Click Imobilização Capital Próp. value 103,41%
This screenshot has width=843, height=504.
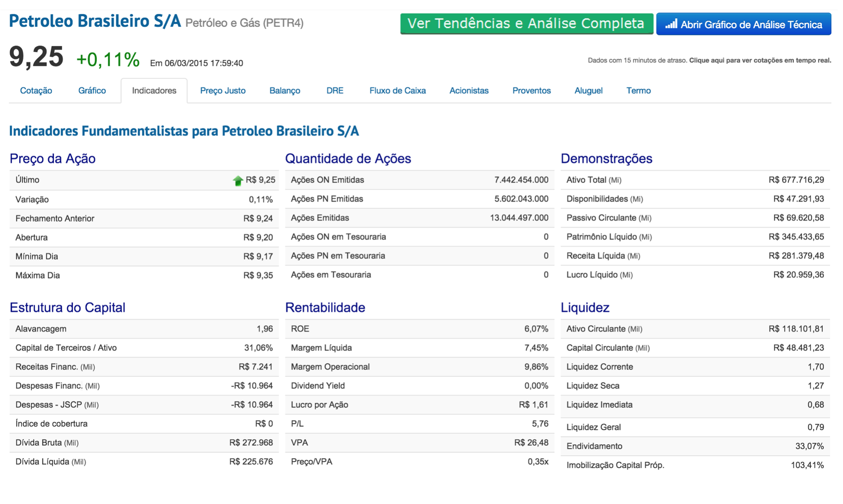click(x=807, y=465)
